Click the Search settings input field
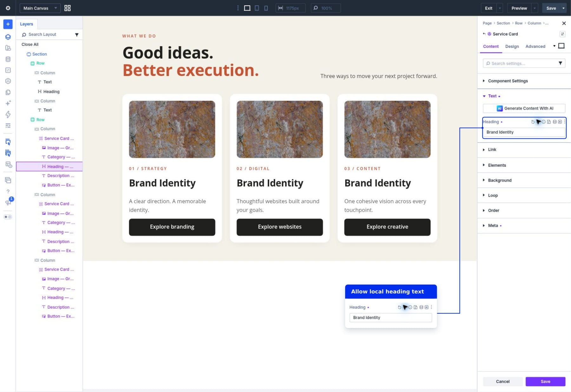This screenshot has width=571, height=392. click(524, 63)
